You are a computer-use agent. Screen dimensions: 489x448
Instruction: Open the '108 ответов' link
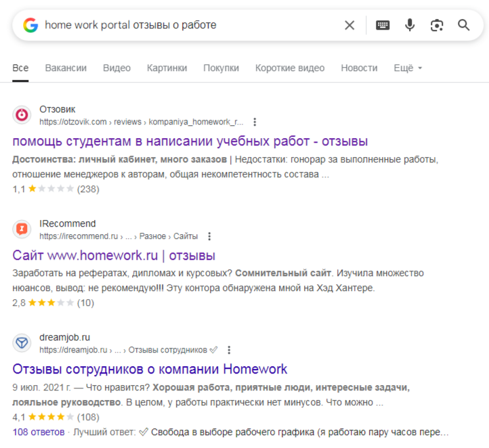click(x=39, y=432)
